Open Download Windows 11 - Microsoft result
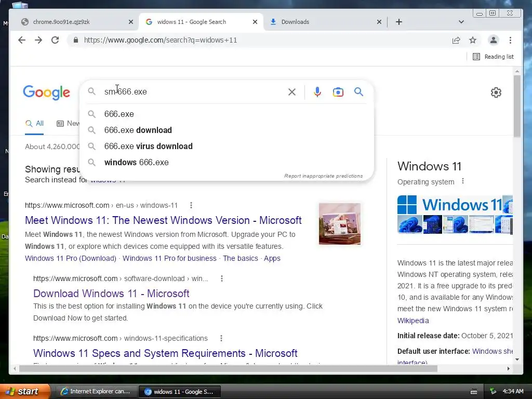The width and height of the screenshot is (532, 399). [111, 294]
